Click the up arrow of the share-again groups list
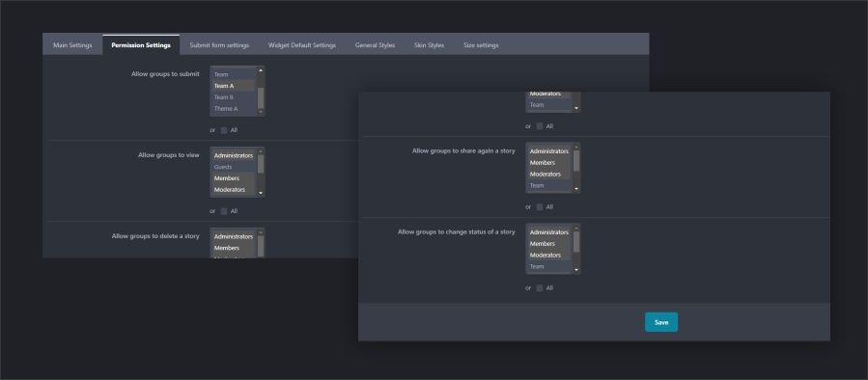The image size is (868, 380). point(576,147)
